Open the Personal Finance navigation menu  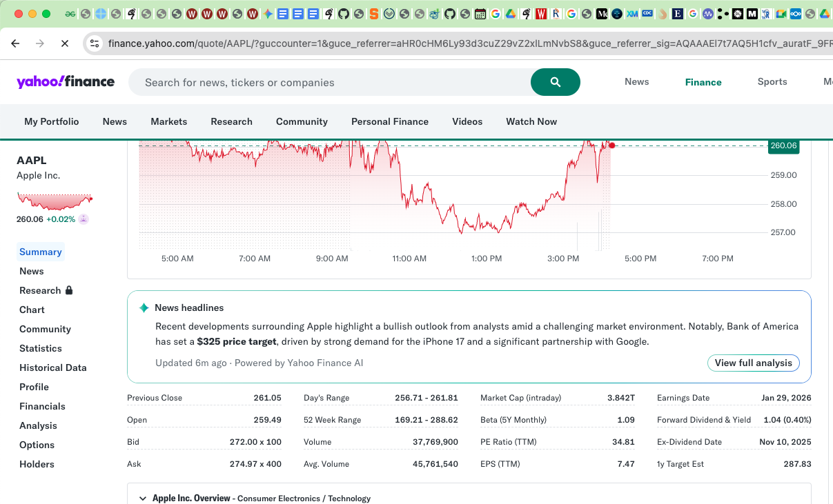tap(389, 121)
